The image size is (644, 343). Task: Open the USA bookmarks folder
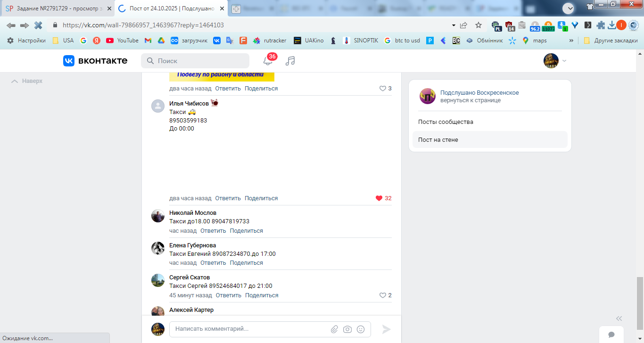[63, 41]
